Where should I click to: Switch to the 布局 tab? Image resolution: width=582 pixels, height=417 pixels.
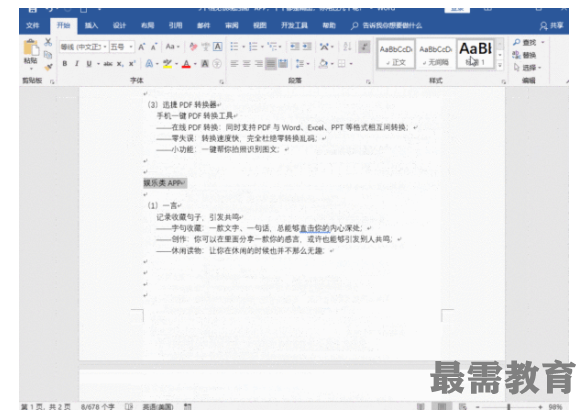(x=147, y=25)
